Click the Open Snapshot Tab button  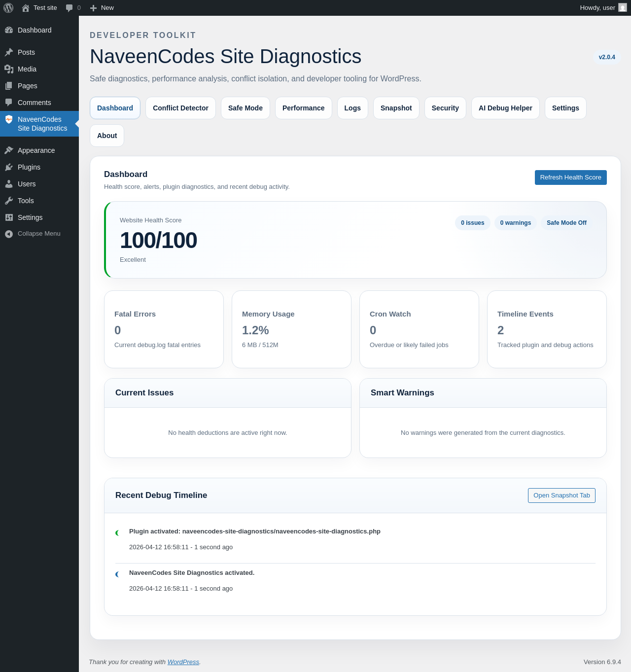561,495
